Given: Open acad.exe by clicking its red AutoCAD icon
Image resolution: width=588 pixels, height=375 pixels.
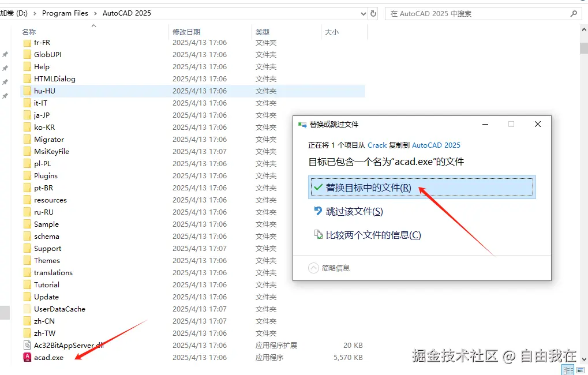Looking at the screenshot, I should tap(27, 357).
